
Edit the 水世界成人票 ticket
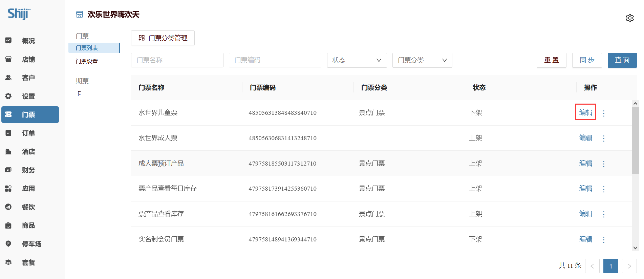point(586,138)
